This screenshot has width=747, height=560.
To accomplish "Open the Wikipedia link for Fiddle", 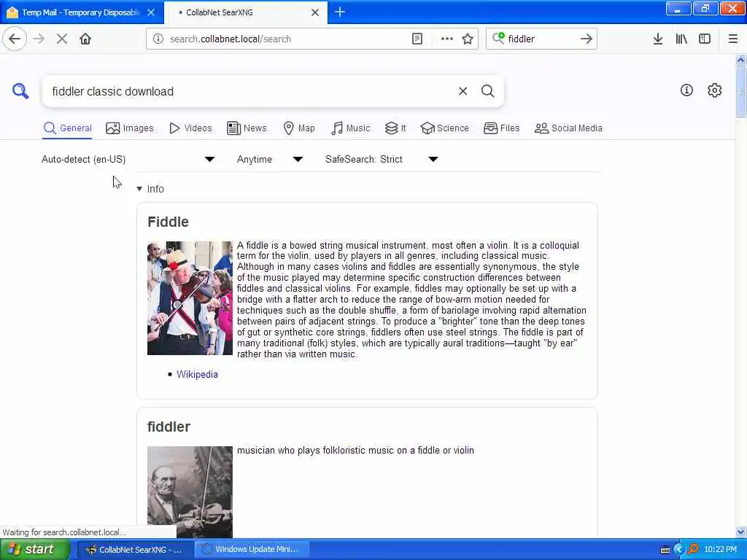I will coord(197,374).
